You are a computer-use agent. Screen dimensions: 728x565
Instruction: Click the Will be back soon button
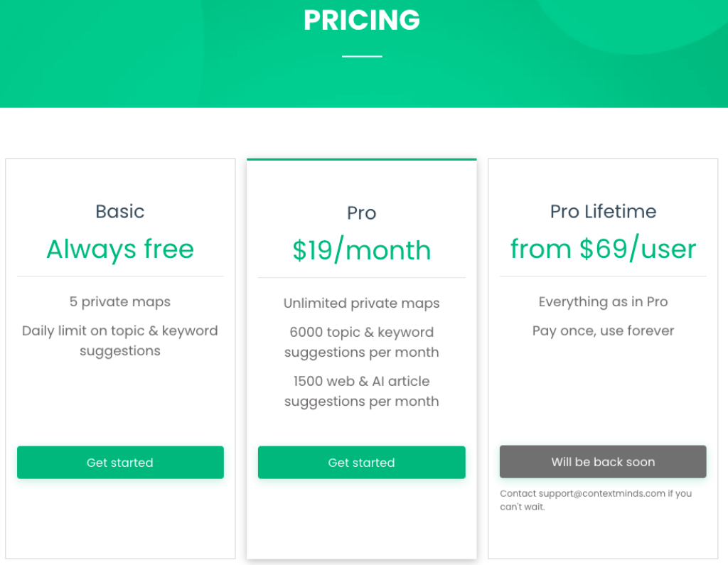point(603,461)
